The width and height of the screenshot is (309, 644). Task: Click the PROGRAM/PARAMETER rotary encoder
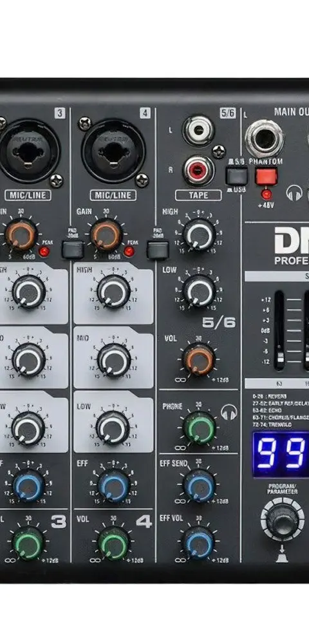[282, 519]
